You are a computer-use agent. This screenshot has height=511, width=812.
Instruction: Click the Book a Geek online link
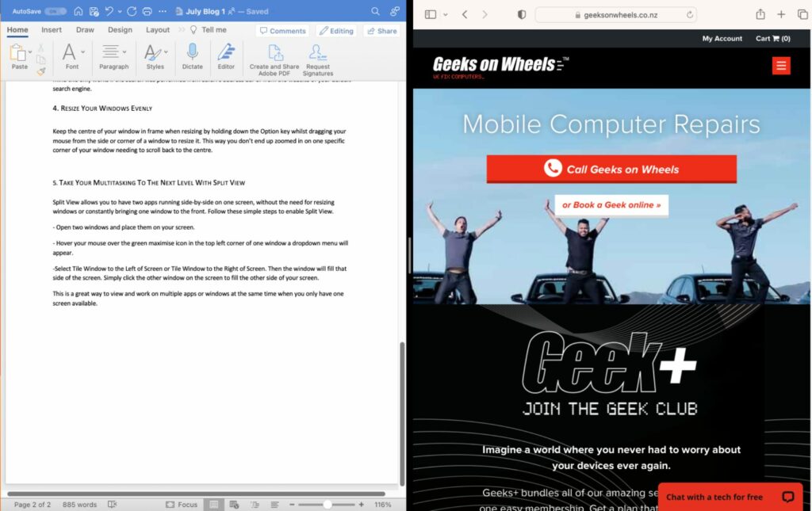coord(611,204)
